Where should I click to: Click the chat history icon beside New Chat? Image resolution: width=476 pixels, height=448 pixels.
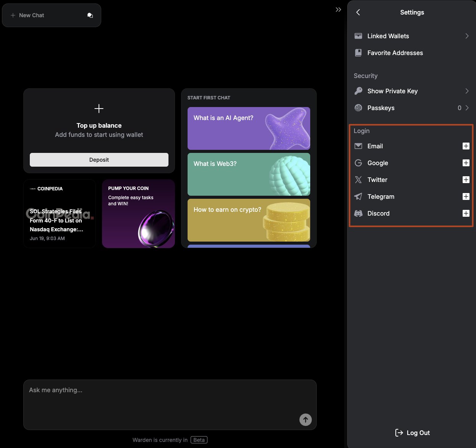(x=90, y=15)
